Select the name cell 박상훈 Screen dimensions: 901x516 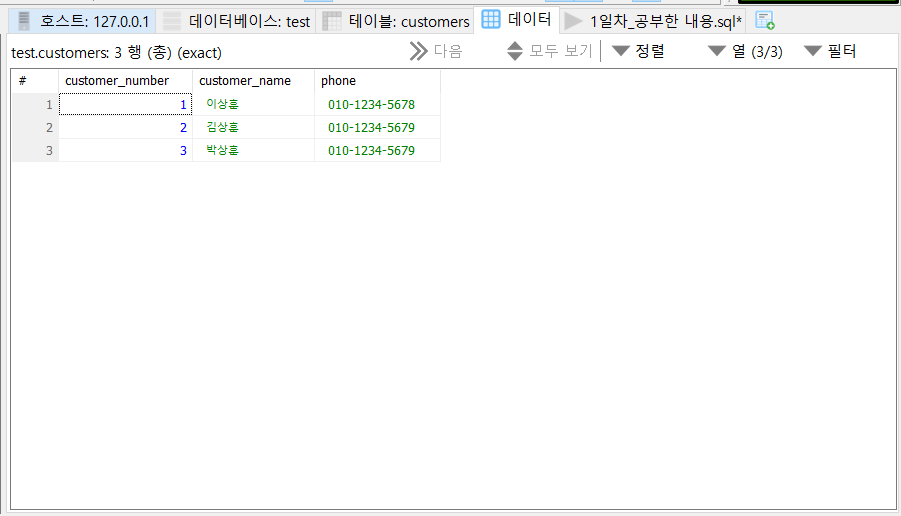(x=253, y=150)
